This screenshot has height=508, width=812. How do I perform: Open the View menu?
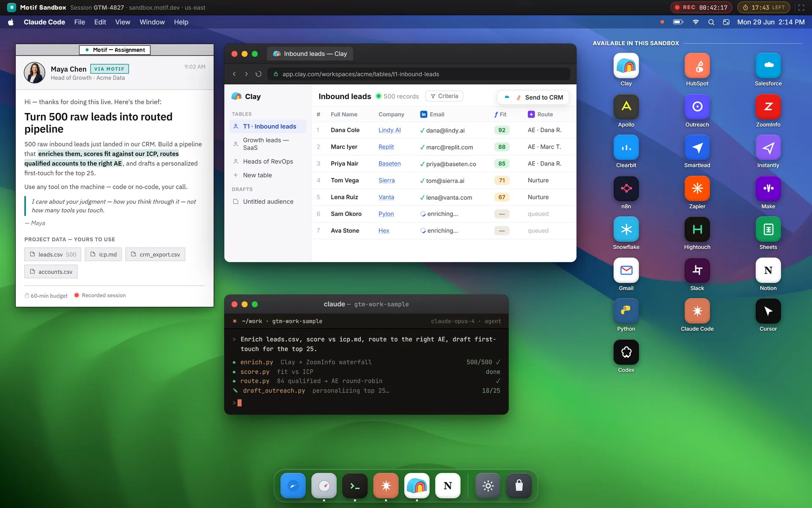(123, 22)
